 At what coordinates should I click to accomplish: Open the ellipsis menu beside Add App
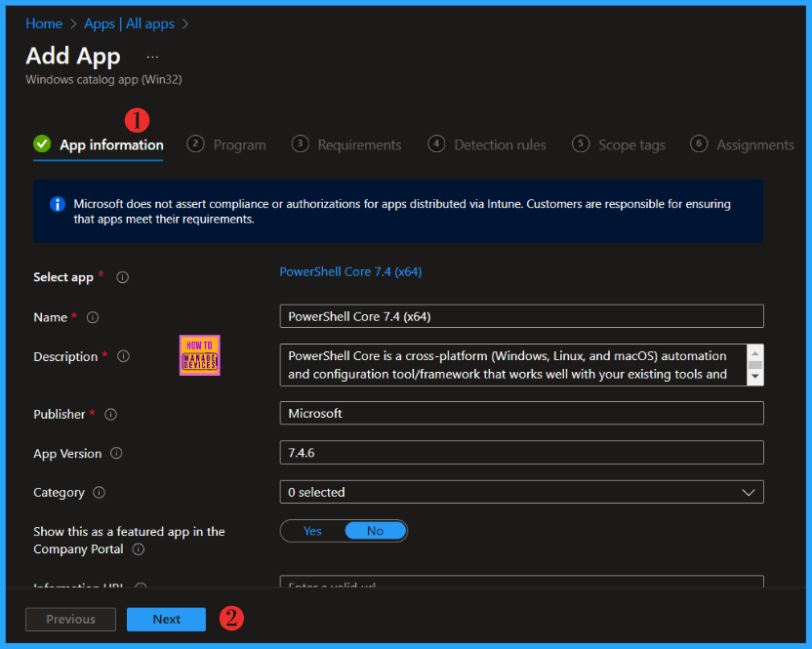[152, 57]
